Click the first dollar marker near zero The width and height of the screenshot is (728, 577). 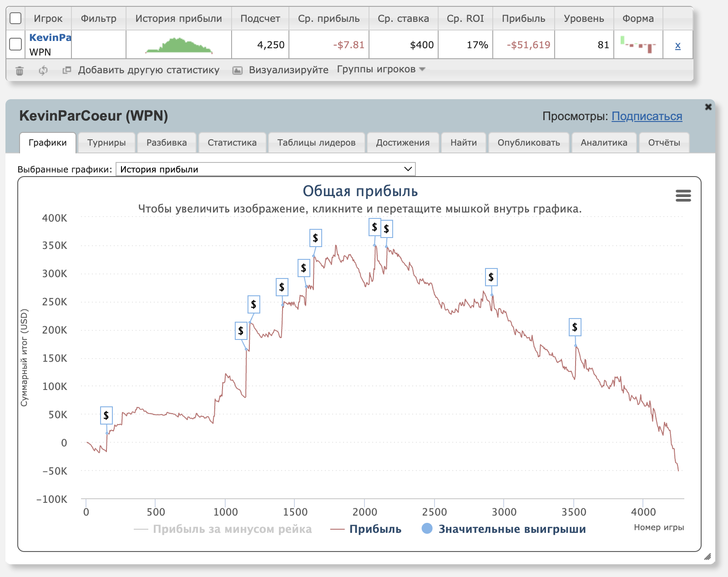(106, 415)
